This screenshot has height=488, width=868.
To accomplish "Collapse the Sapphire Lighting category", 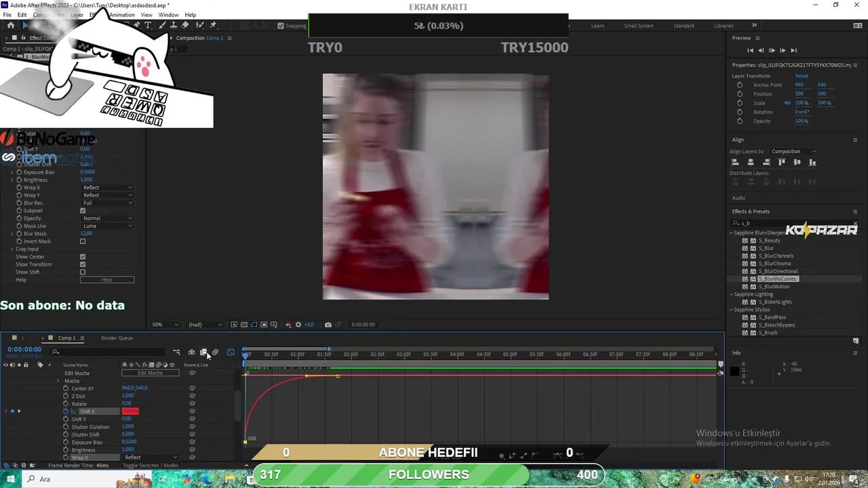I will click(x=732, y=294).
